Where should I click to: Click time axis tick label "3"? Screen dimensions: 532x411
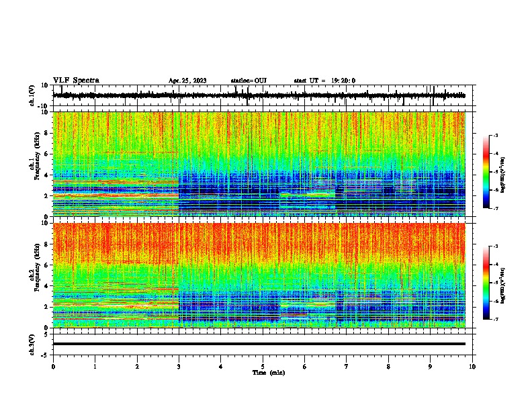(x=179, y=367)
